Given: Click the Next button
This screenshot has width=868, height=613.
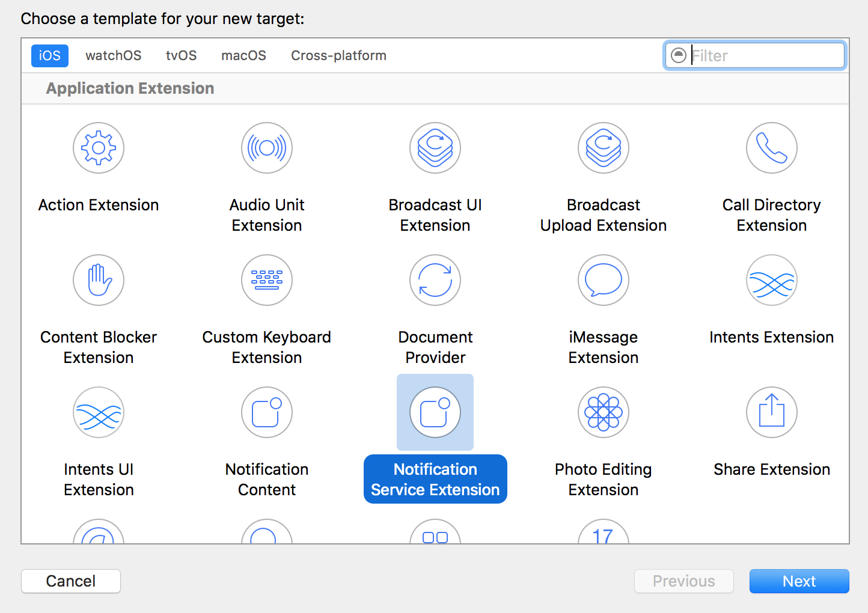Looking at the screenshot, I should [x=799, y=581].
